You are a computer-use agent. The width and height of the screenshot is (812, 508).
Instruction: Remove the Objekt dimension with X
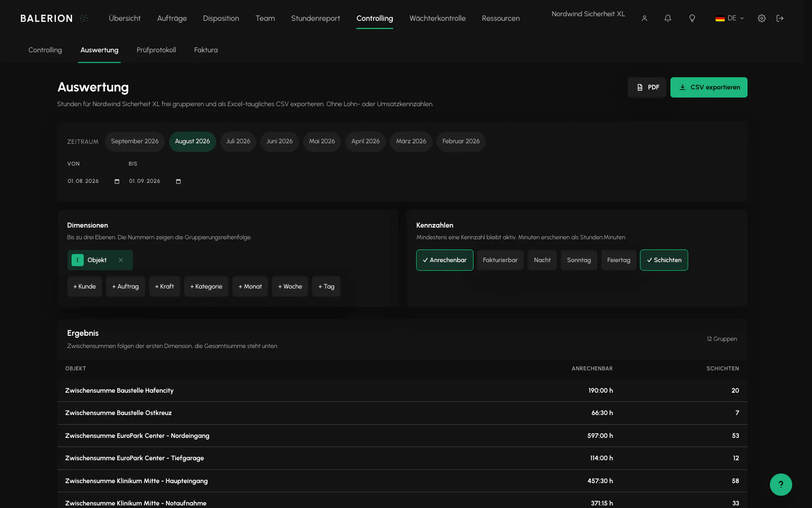121,260
